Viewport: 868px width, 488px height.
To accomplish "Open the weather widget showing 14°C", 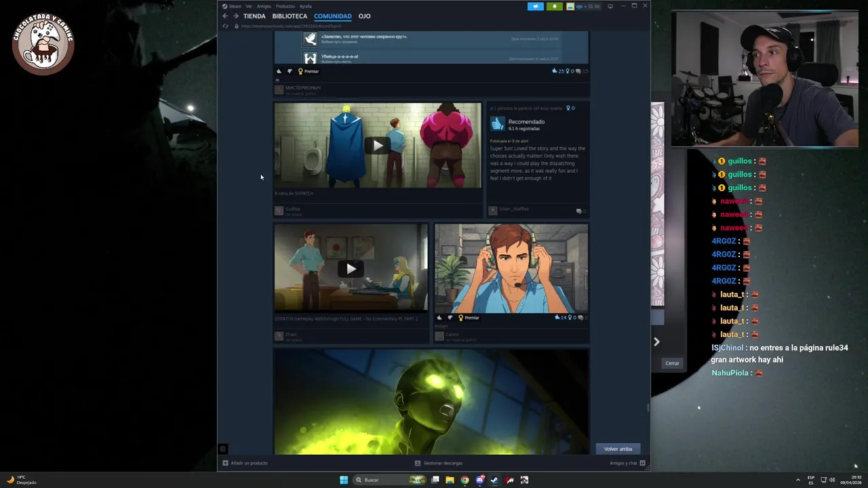I will point(21,480).
